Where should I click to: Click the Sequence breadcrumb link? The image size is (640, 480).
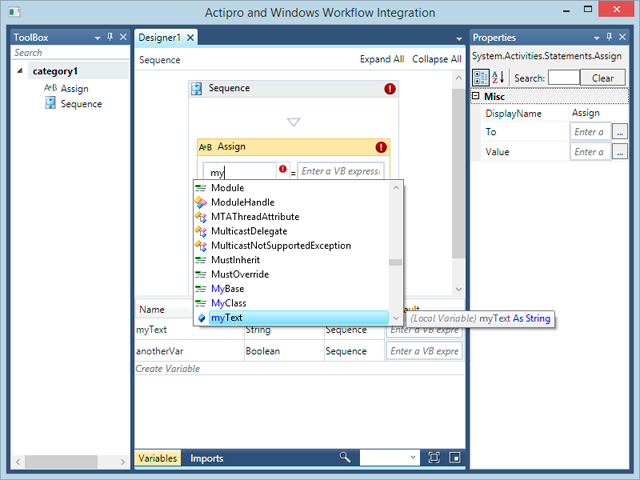click(x=160, y=60)
